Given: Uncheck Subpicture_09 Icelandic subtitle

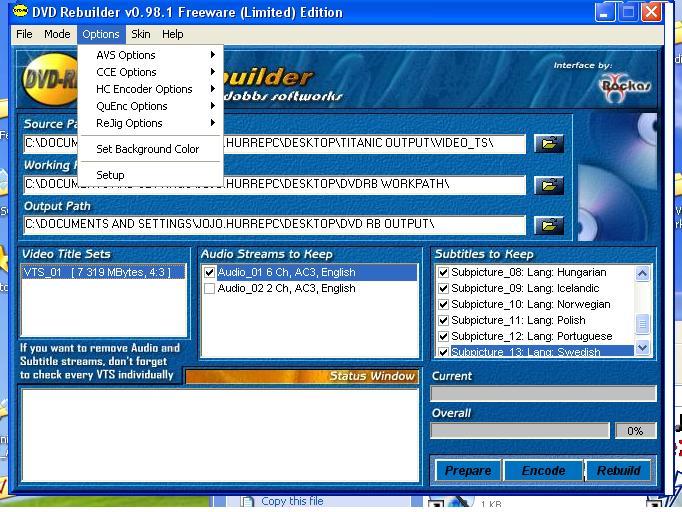Looking at the screenshot, I should click(443, 288).
